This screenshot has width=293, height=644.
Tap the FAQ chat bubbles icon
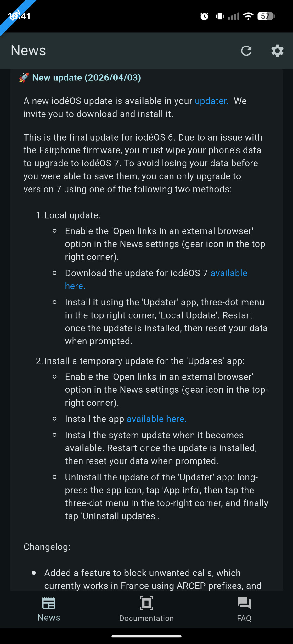[x=244, y=603]
